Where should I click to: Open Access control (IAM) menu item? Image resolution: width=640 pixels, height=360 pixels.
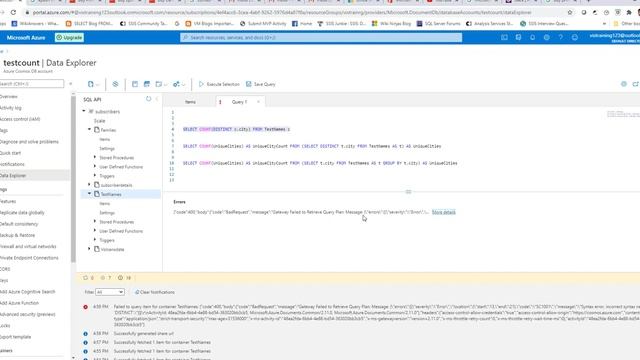tap(20, 119)
